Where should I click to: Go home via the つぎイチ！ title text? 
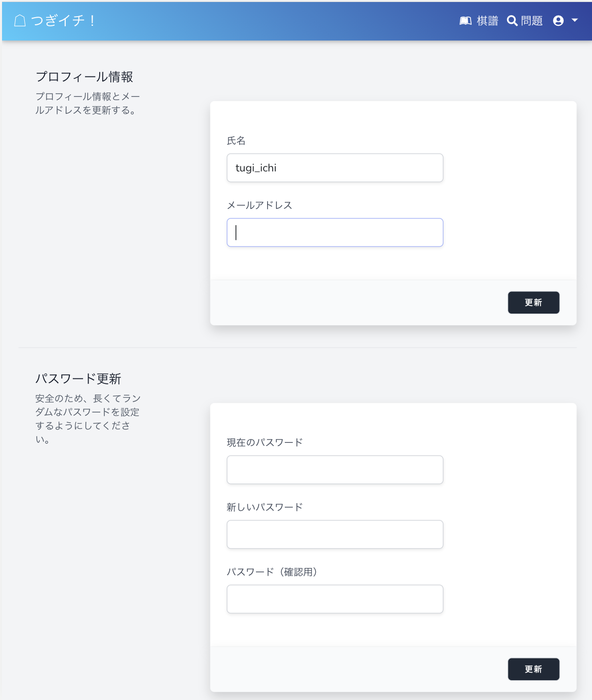[63, 21]
